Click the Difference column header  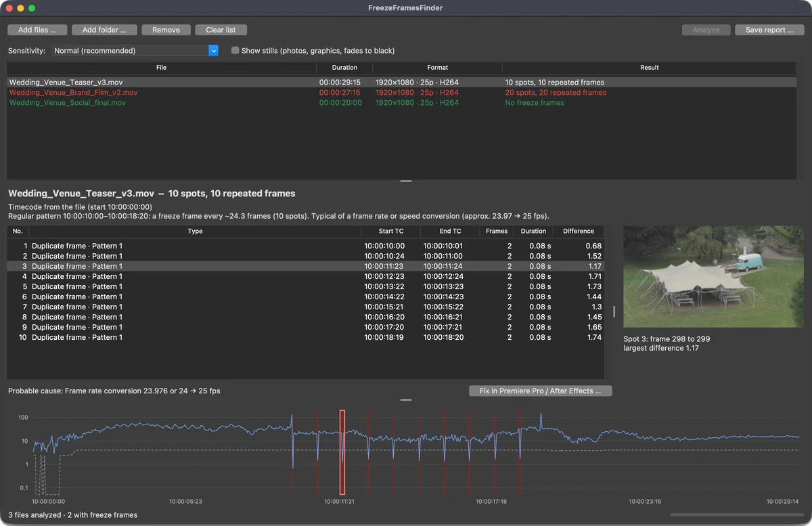point(578,232)
